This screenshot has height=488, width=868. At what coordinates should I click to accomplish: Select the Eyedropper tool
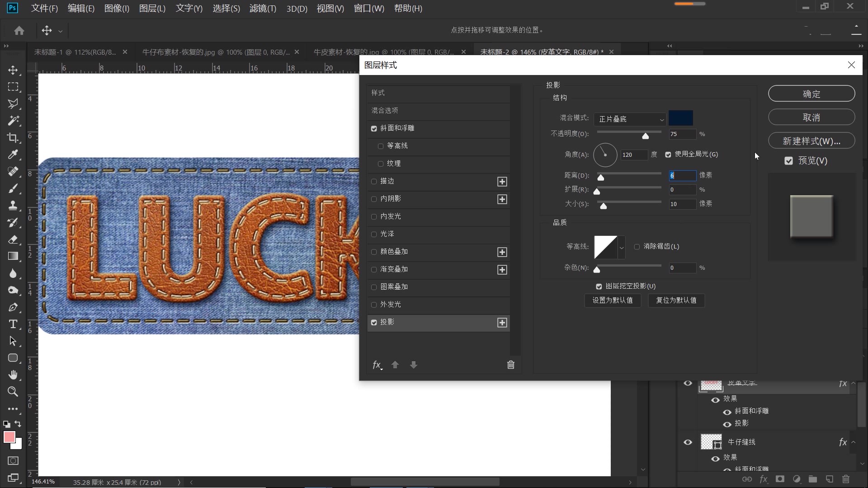(13, 155)
